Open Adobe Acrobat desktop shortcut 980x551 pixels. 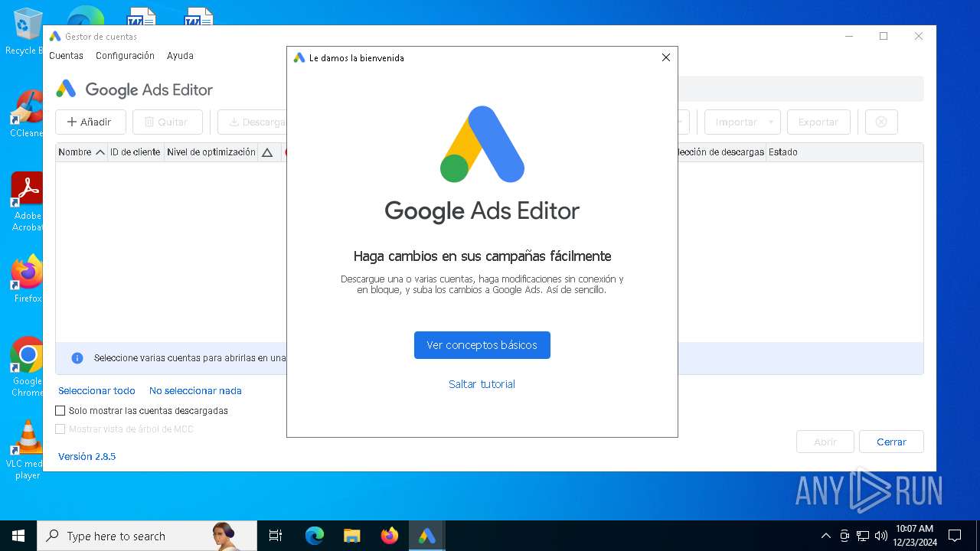click(x=26, y=202)
